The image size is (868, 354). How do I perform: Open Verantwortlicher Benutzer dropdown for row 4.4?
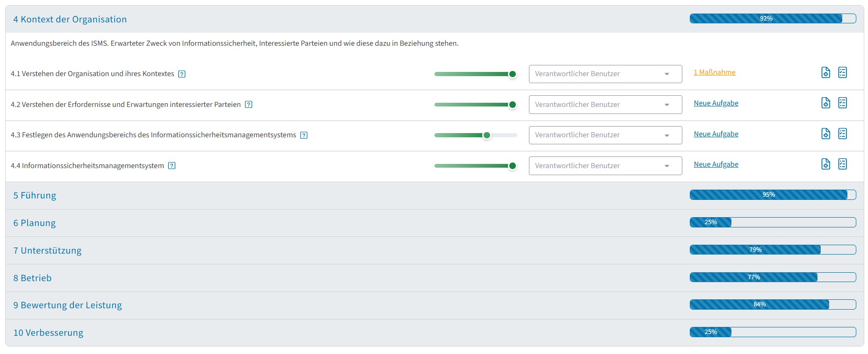click(605, 166)
